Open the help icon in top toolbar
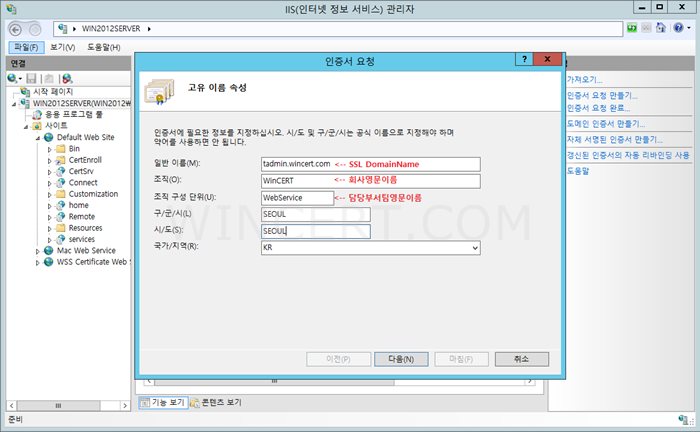Viewport: 700px width, 432px height. pyautogui.click(x=678, y=28)
